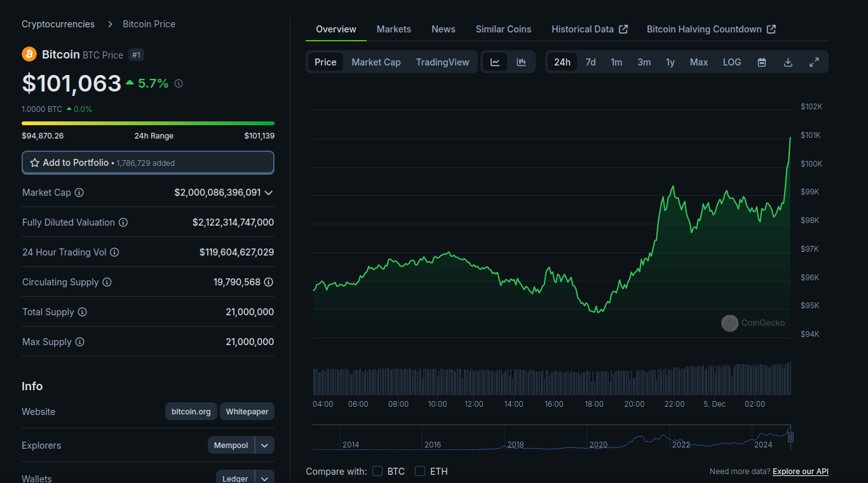Open the bitcoin.org website link
The height and width of the screenshot is (483, 868).
pyautogui.click(x=191, y=411)
